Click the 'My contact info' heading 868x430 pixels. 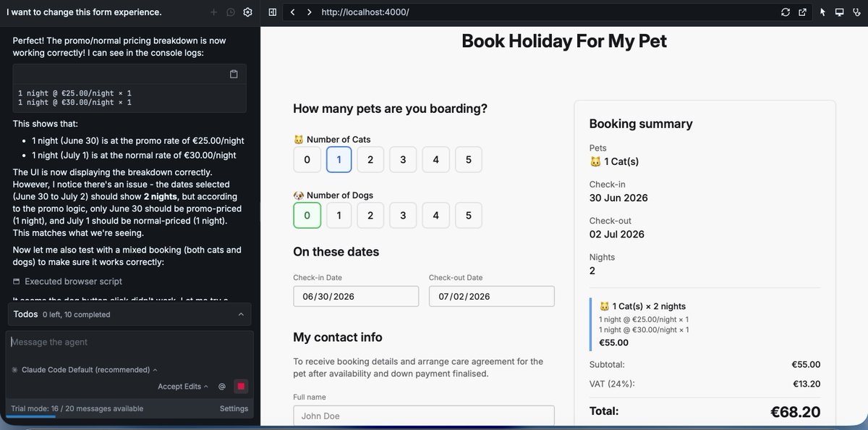pyautogui.click(x=338, y=337)
